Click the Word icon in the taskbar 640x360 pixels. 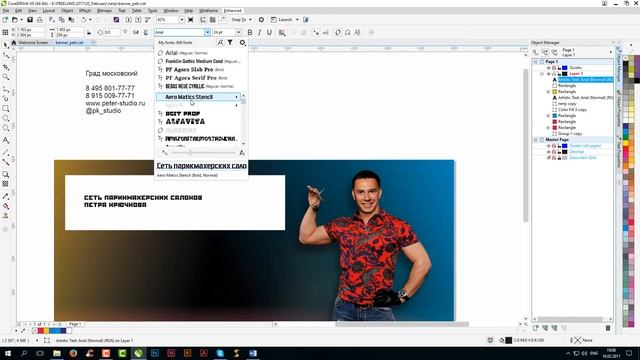click(253, 353)
